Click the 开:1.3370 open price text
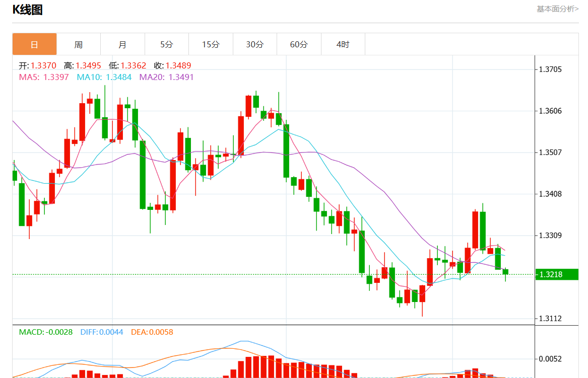Image resolution: width=588 pixels, height=378 pixels. pos(37,65)
